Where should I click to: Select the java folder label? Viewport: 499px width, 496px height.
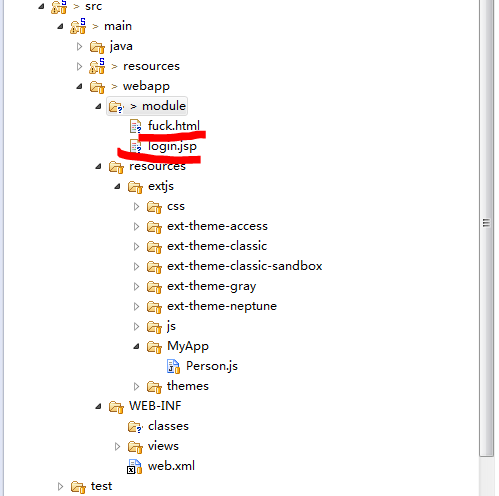[x=121, y=47]
